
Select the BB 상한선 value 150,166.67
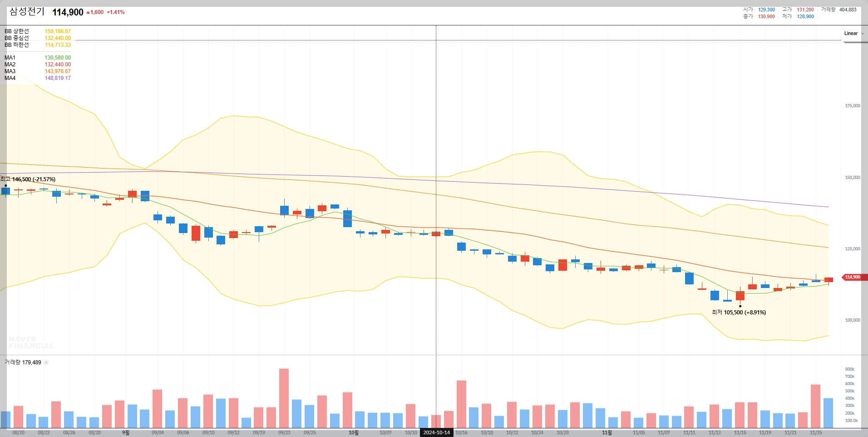58,31
